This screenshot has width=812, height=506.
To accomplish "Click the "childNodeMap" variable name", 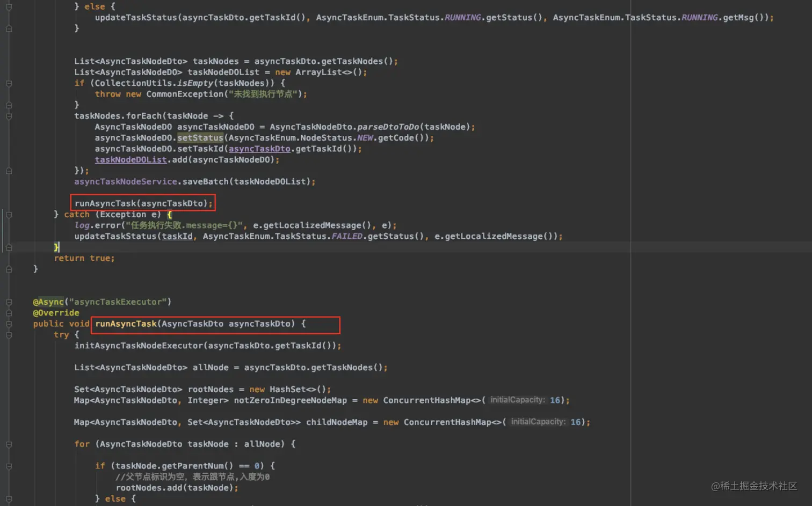I will click(x=337, y=422).
